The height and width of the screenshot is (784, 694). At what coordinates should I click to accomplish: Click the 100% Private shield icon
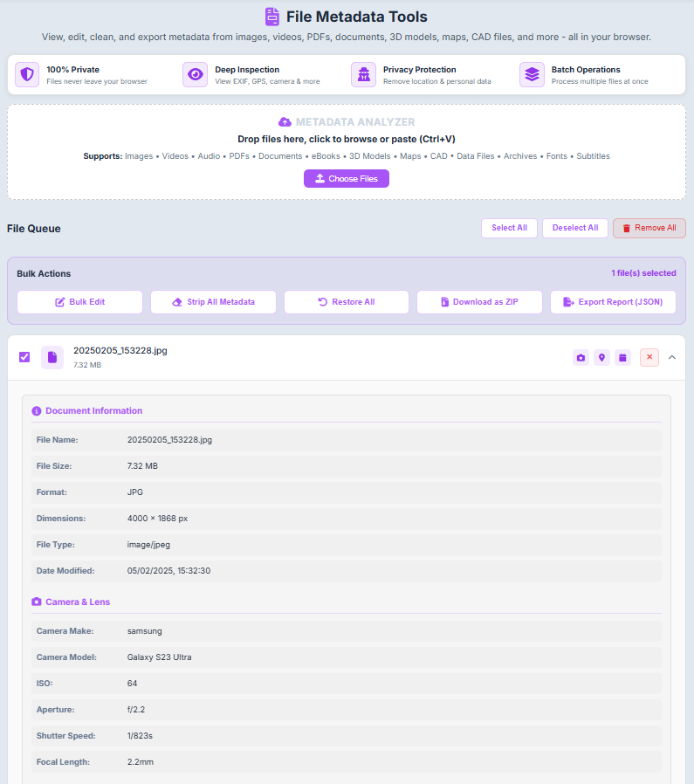point(27,74)
